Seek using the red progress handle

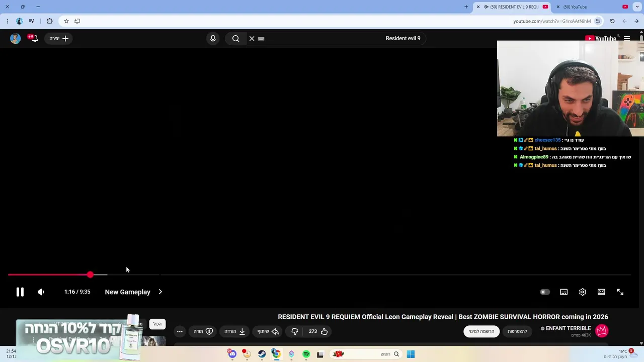[90, 275]
